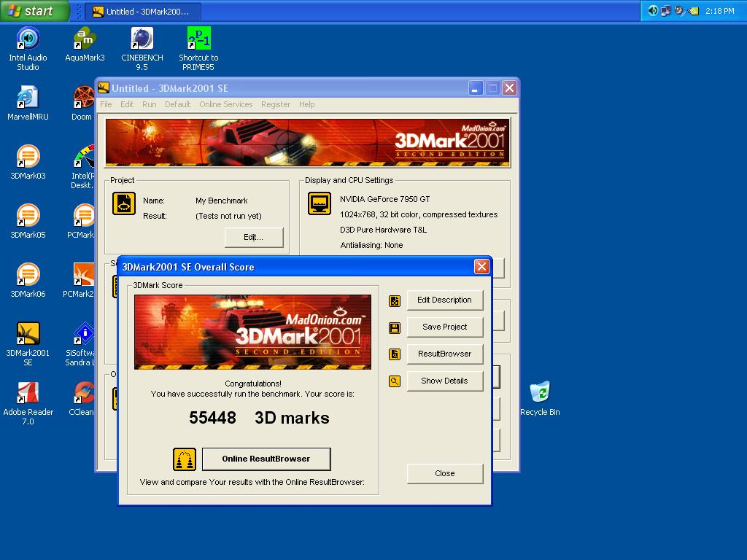
Task: Click the ResultBrowser icon next to its button
Action: (395, 354)
